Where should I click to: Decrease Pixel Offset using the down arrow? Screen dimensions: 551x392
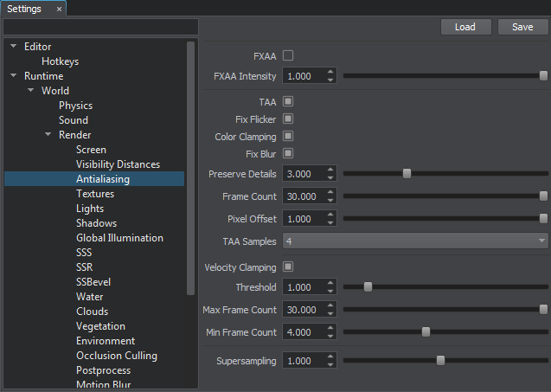pyautogui.click(x=330, y=223)
